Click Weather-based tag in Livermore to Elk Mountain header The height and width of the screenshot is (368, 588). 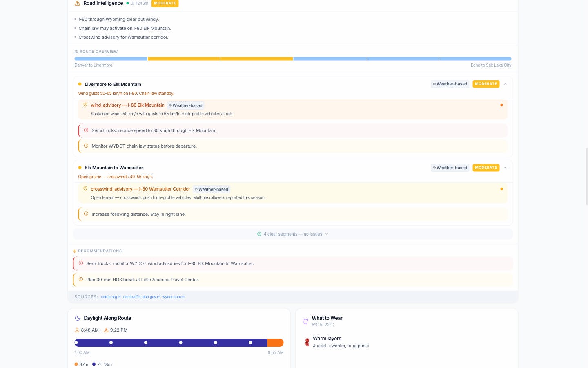coord(450,84)
